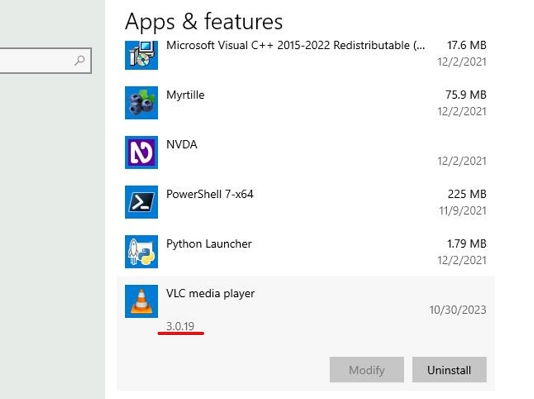
Task: Click the 10/30/2023 install date
Action: point(458,310)
